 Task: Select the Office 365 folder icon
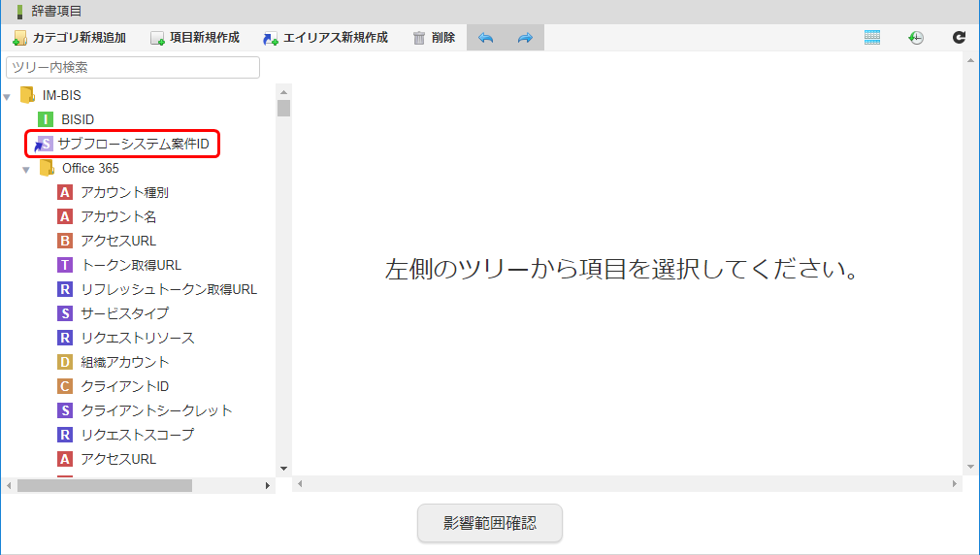(47, 168)
